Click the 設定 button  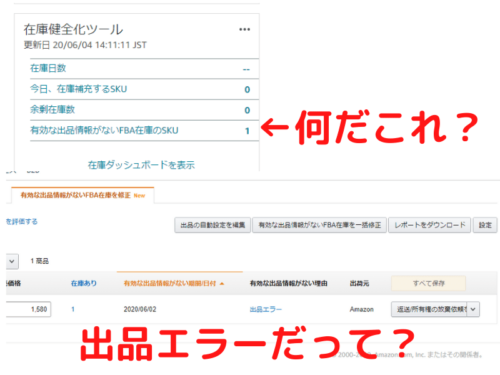[485, 225]
